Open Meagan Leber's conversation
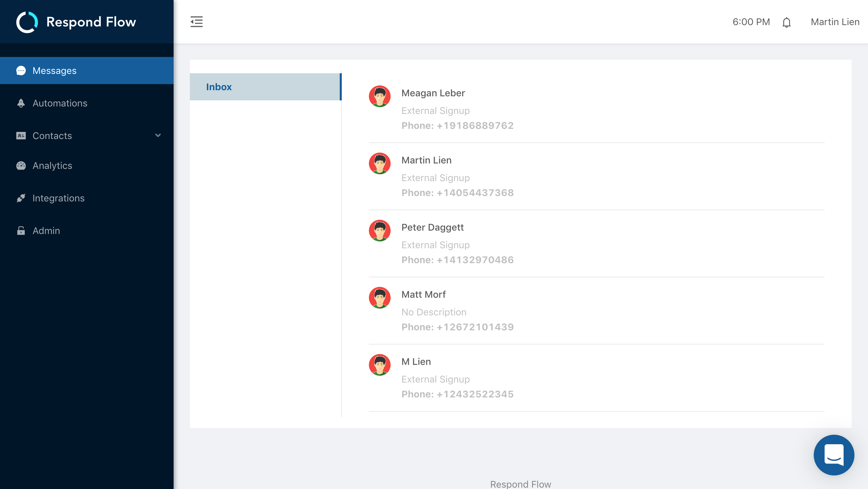Screen dimensions: 868x489 [x=433, y=93]
